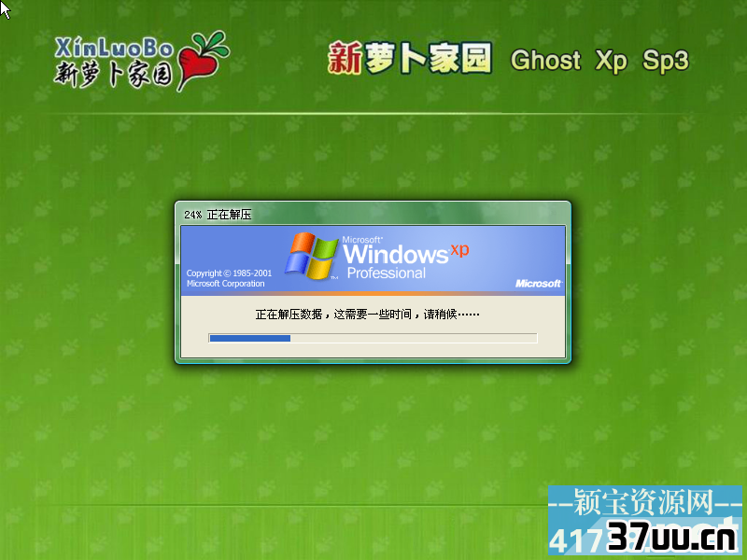Click the "Ghost Xp Sp3" heading
Screen dimensions: 747x560
click(599, 61)
